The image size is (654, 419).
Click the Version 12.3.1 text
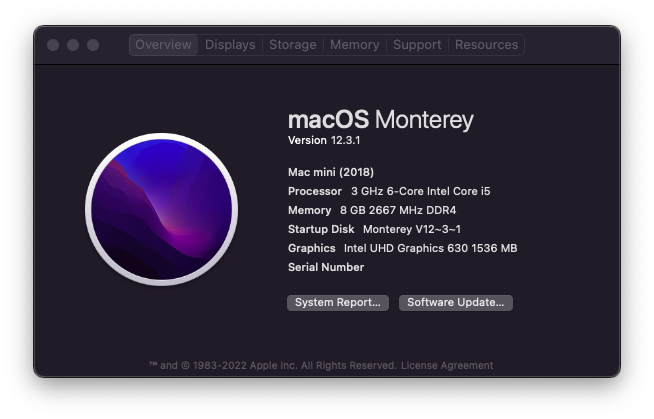pyautogui.click(x=324, y=141)
